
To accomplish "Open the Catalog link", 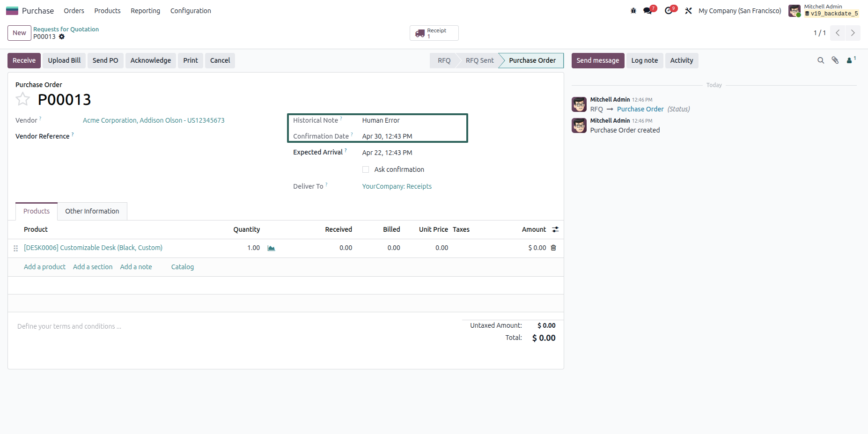I will [183, 267].
